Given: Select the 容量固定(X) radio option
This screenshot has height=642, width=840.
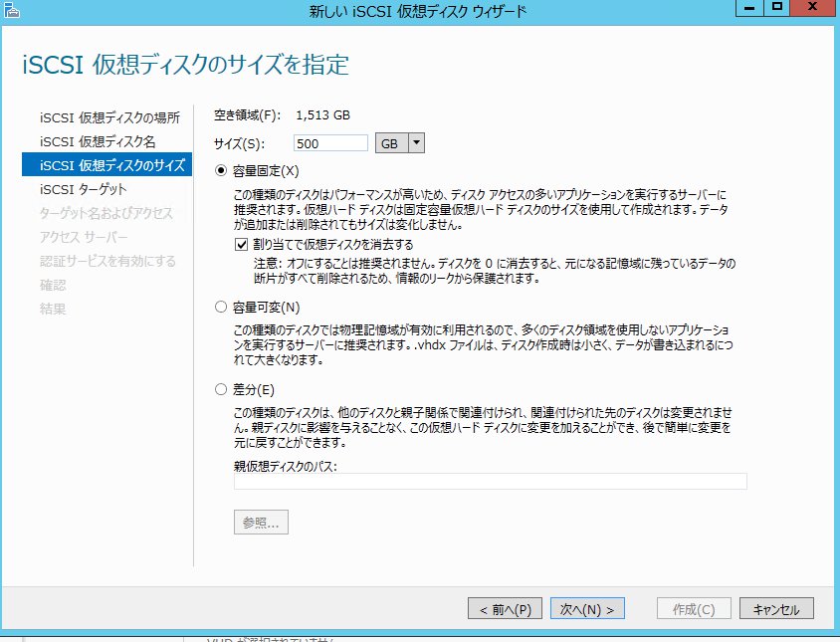Looking at the screenshot, I should coord(221,170).
